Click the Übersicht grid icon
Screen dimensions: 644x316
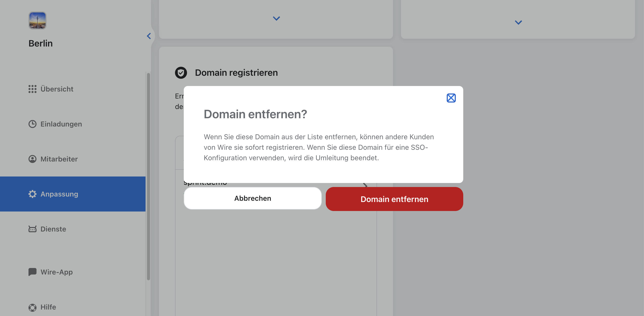(32, 89)
